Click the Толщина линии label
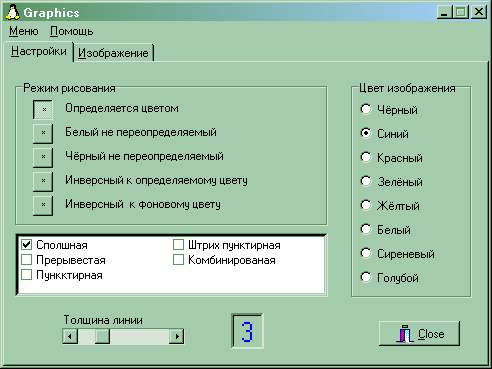The width and height of the screenshot is (492, 369). (103, 320)
